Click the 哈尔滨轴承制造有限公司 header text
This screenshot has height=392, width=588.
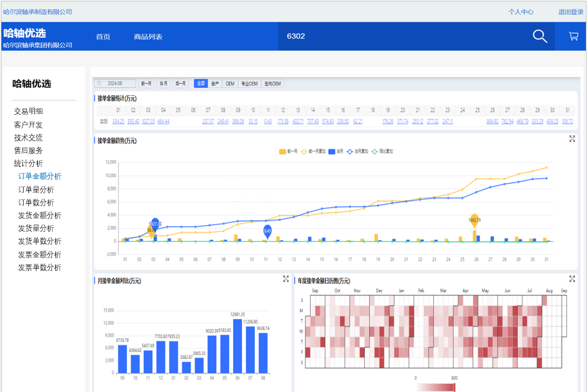pos(37,12)
